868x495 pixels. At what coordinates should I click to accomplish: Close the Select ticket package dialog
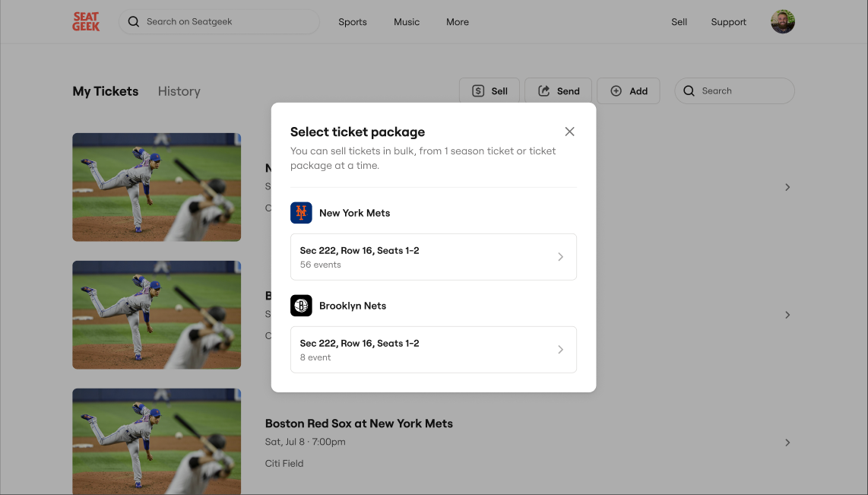(569, 132)
